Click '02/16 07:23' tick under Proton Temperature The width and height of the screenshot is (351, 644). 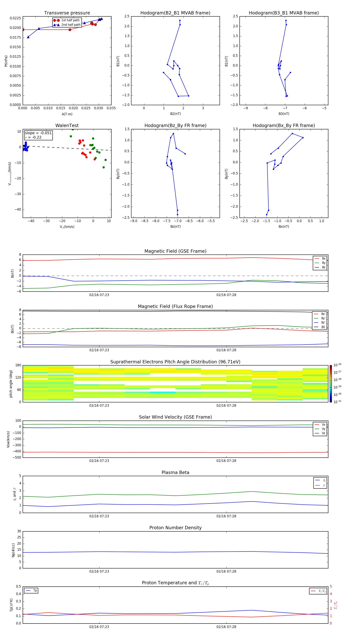click(x=99, y=627)
